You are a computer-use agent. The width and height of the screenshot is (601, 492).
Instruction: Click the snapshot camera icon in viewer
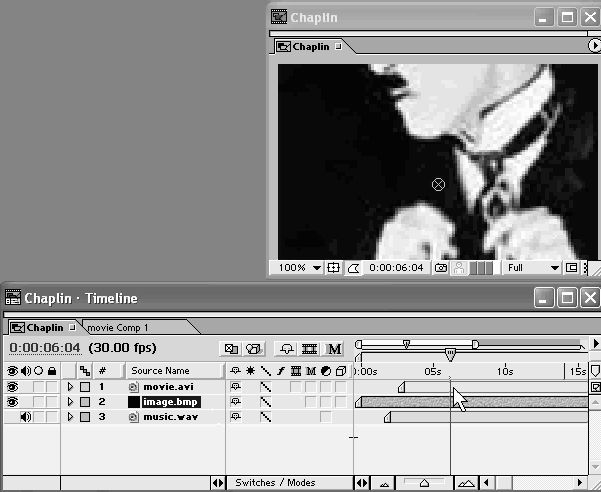442,268
